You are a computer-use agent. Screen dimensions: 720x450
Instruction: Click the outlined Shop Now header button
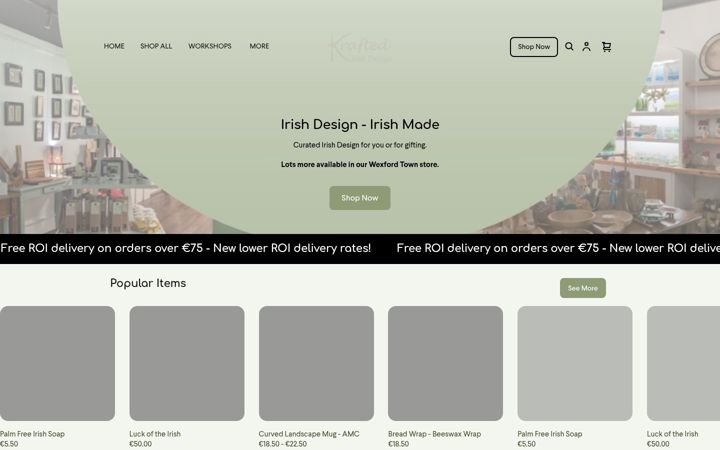click(x=534, y=47)
